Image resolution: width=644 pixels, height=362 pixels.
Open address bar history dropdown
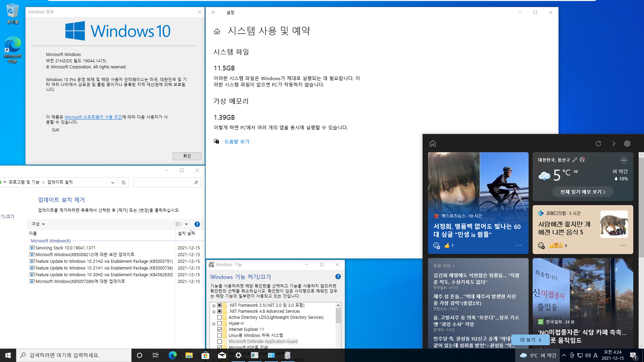point(113,182)
